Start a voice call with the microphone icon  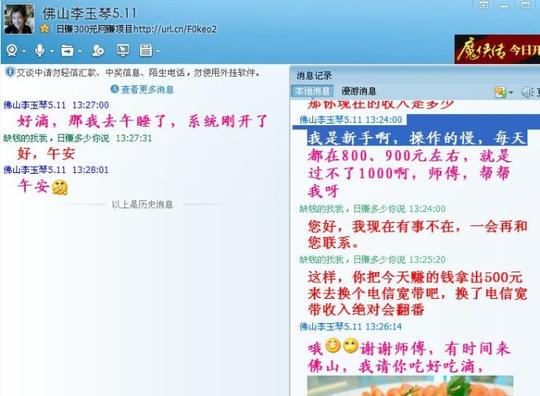click(40, 50)
